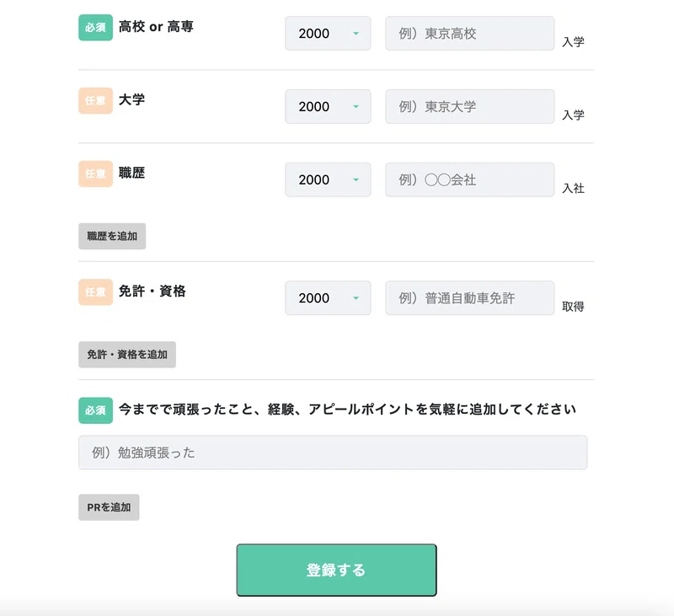
Task: Submit the form with 登録する
Action: pyautogui.click(x=336, y=570)
